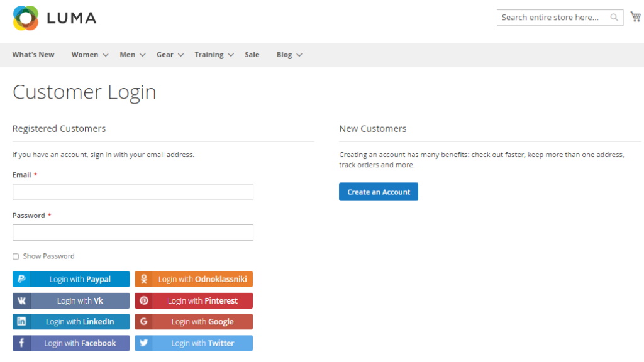Sign in using Login with Paypal
Viewport: 644px width, 362px height.
point(71,279)
